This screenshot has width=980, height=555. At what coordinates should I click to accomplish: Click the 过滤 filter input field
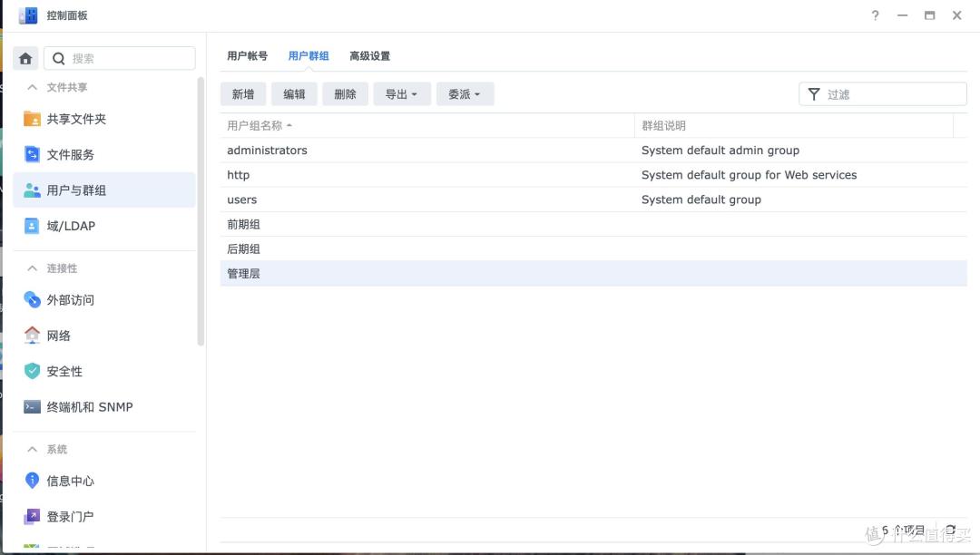(x=883, y=94)
